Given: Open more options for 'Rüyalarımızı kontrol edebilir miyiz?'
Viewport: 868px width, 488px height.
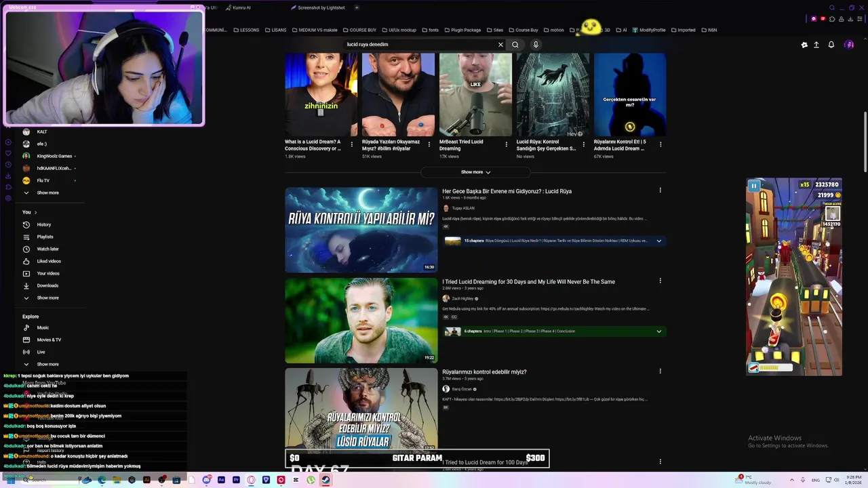Looking at the screenshot, I should [660, 371].
